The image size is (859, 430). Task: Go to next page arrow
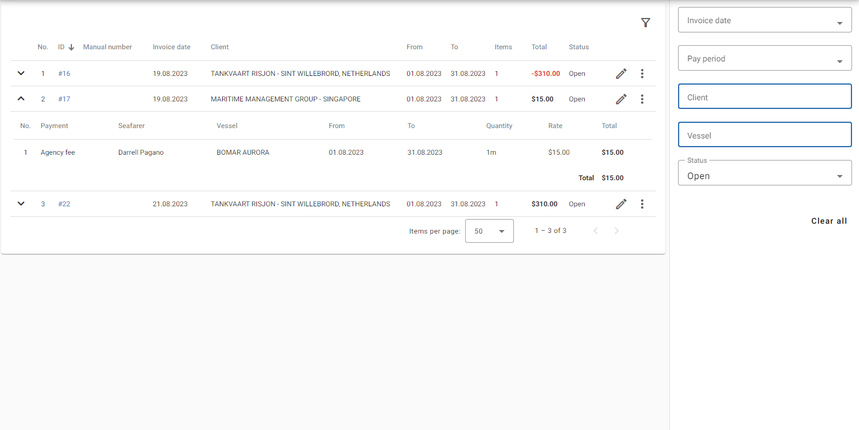click(x=616, y=231)
